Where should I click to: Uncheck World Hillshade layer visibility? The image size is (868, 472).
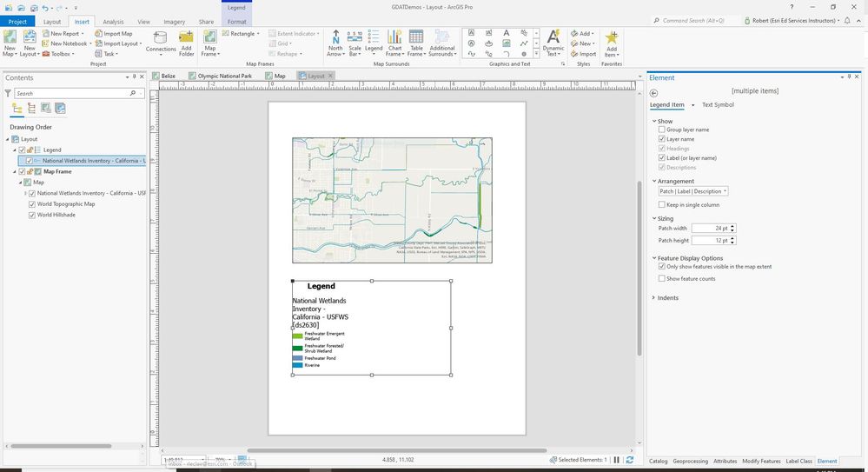pos(32,215)
